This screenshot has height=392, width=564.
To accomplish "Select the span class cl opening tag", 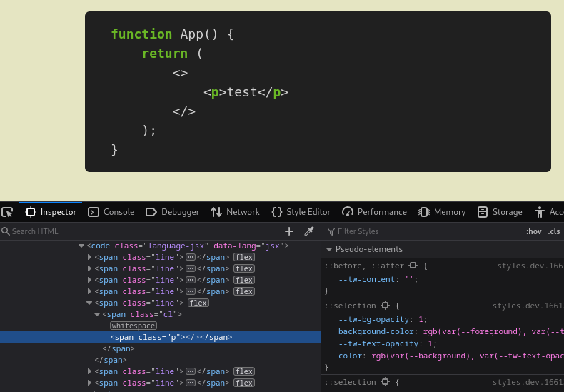I will [142, 315].
